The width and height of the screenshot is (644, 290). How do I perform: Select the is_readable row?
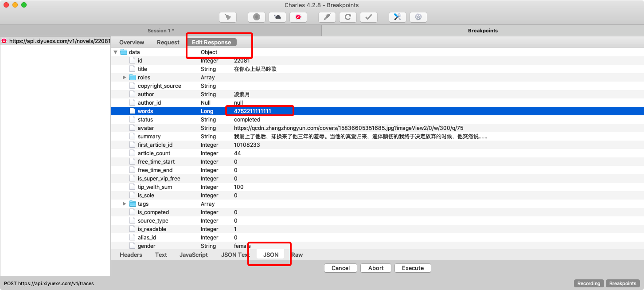tap(377, 229)
